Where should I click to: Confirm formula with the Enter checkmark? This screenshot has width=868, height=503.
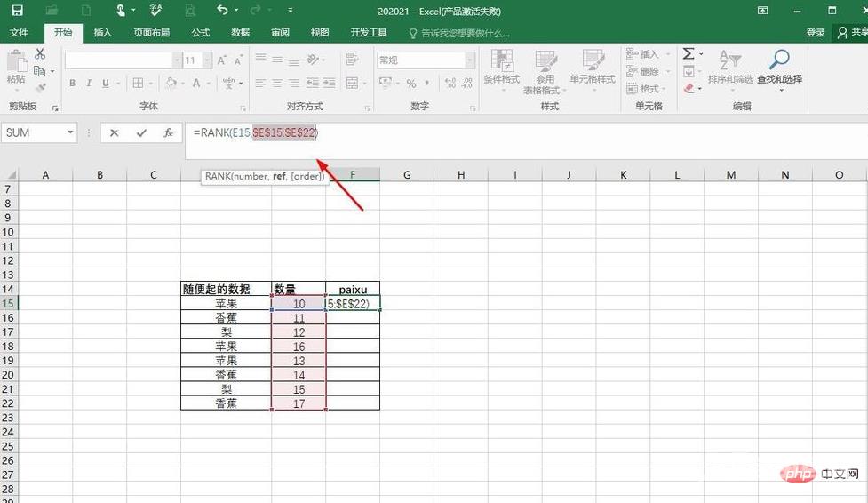141,132
